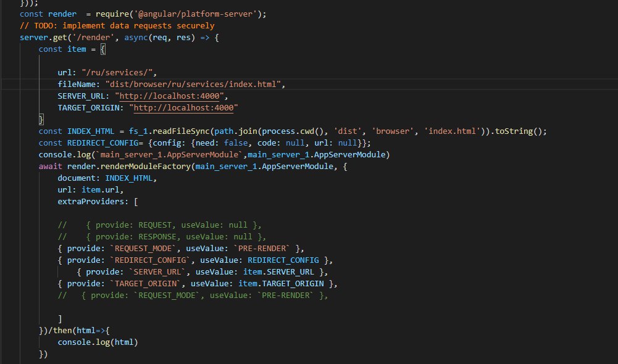Click commented RESPONSE provider line
Viewport: 618px width, 364px height.
point(162,237)
